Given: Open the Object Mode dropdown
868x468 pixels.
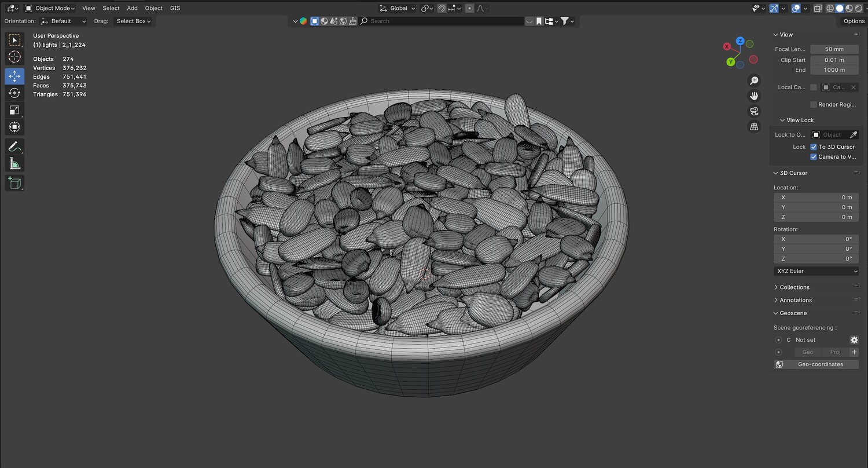Looking at the screenshot, I should [50, 8].
